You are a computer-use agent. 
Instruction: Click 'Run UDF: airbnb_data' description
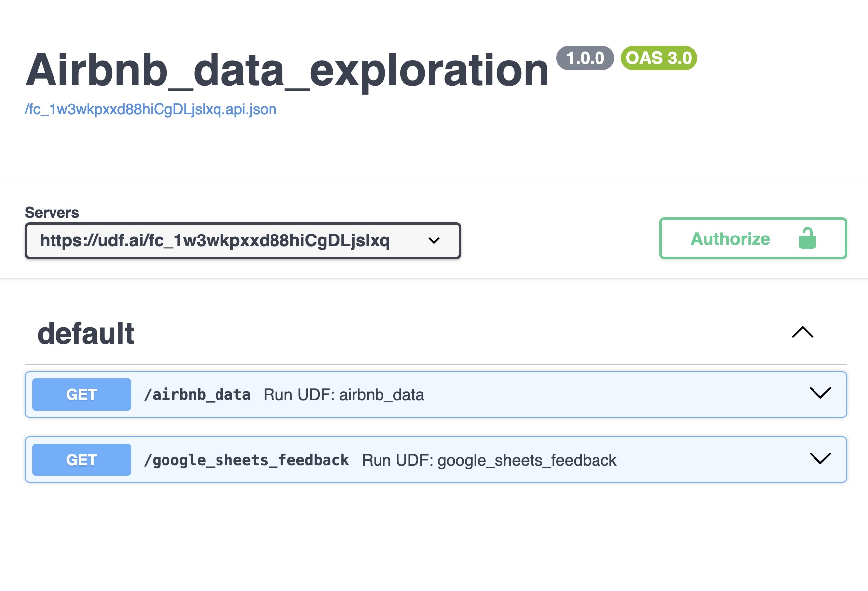(344, 395)
